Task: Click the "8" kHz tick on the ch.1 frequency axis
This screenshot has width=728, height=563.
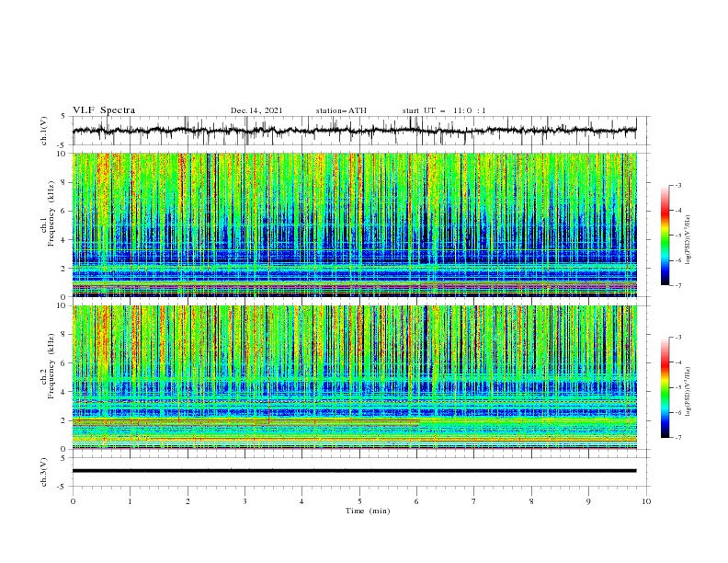Action: click(x=65, y=182)
